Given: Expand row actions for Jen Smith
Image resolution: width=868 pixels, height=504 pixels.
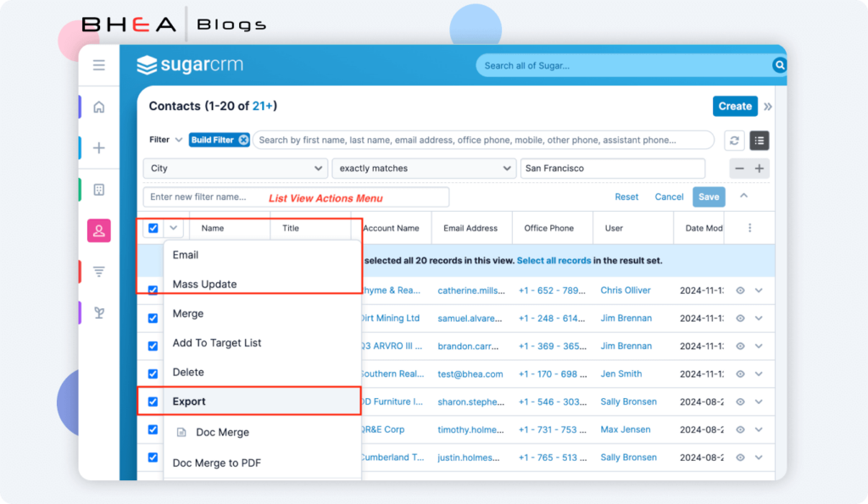Looking at the screenshot, I should (759, 374).
